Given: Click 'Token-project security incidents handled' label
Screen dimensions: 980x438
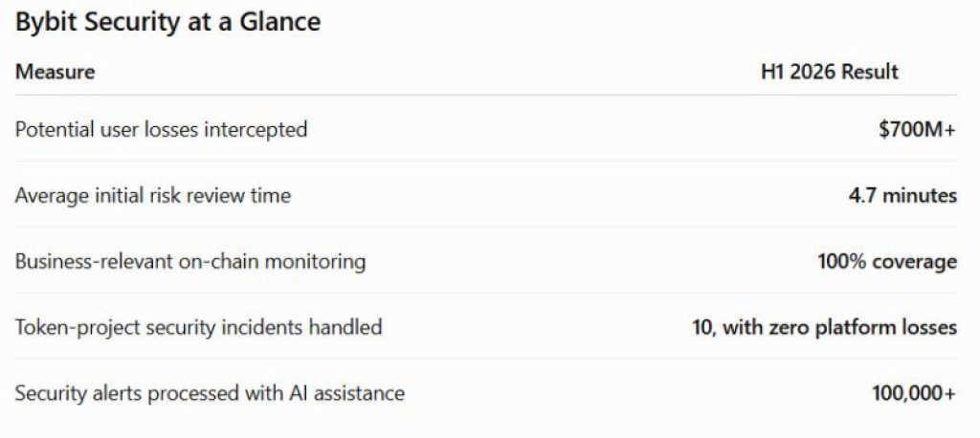Looking at the screenshot, I should point(199,327).
